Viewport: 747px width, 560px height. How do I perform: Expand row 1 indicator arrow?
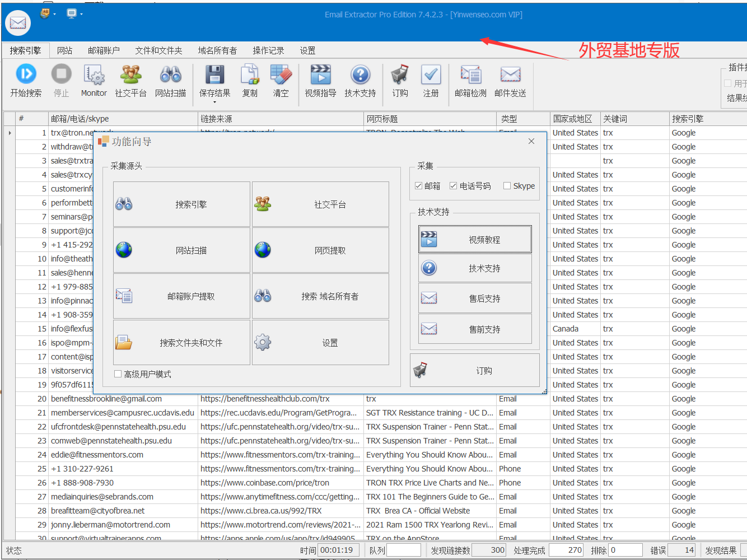(x=10, y=133)
